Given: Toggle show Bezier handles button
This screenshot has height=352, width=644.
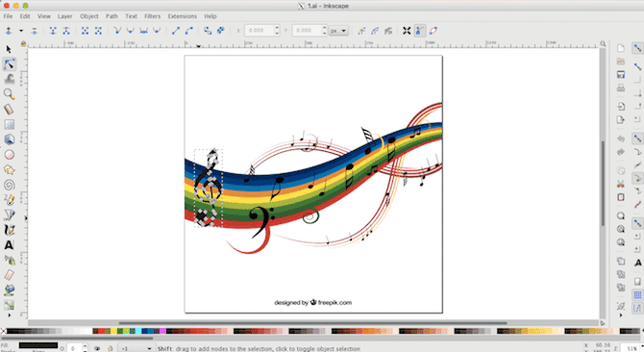Looking at the screenshot, I should click(x=419, y=31).
